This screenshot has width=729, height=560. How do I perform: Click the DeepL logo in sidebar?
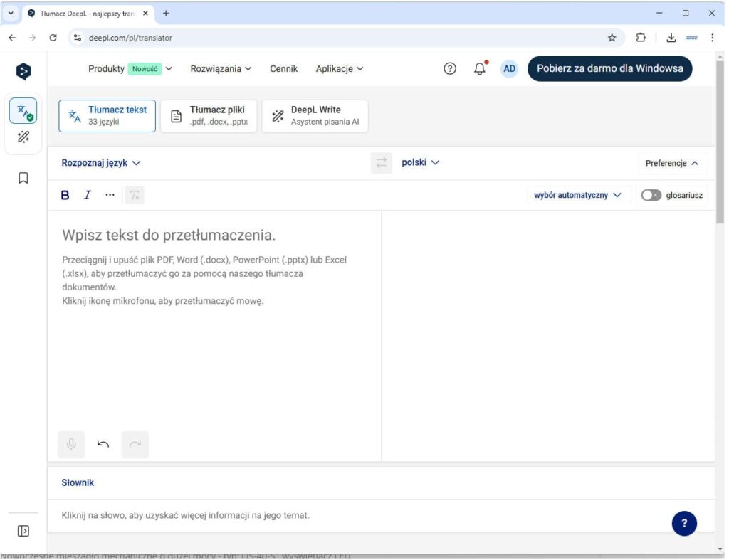point(23,70)
